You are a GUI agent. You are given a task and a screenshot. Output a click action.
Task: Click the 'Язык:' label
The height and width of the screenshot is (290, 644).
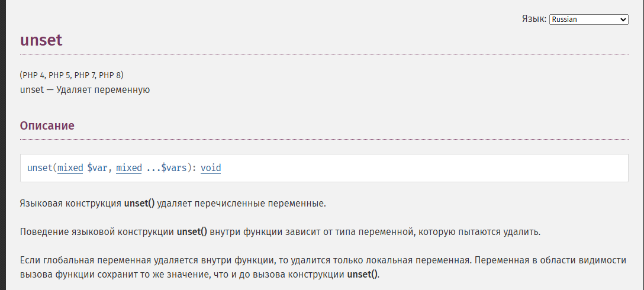click(534, 19)
